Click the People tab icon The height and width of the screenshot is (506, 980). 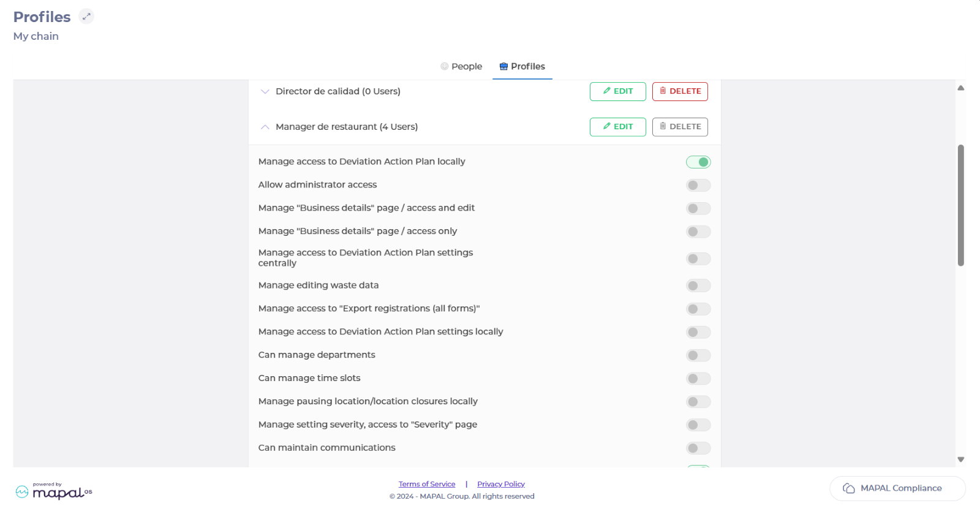(445, 66)
